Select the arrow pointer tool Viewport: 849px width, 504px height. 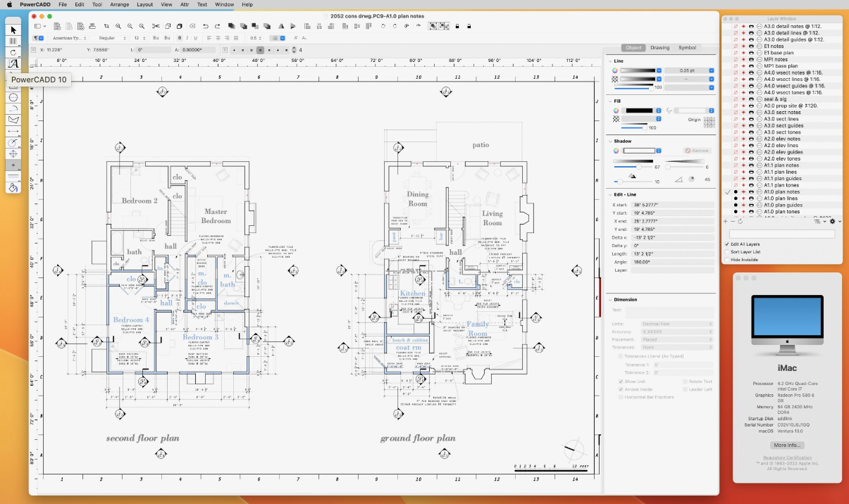(13, 30)
